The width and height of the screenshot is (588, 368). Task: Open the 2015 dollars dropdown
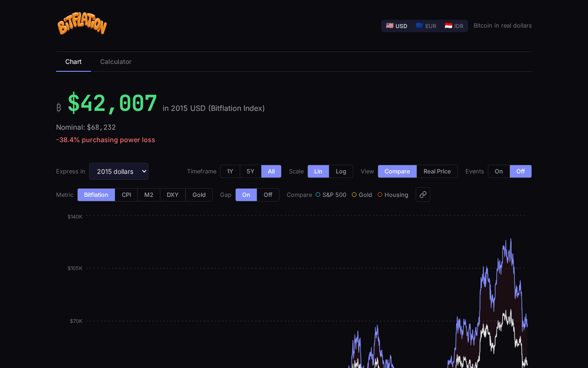[x=119, y=171]
